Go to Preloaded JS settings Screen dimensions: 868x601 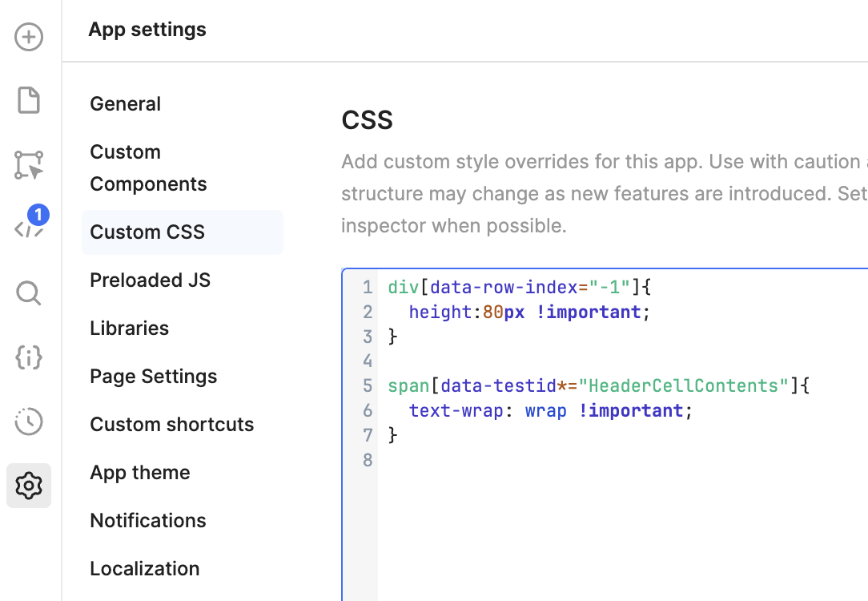point(150,280)
